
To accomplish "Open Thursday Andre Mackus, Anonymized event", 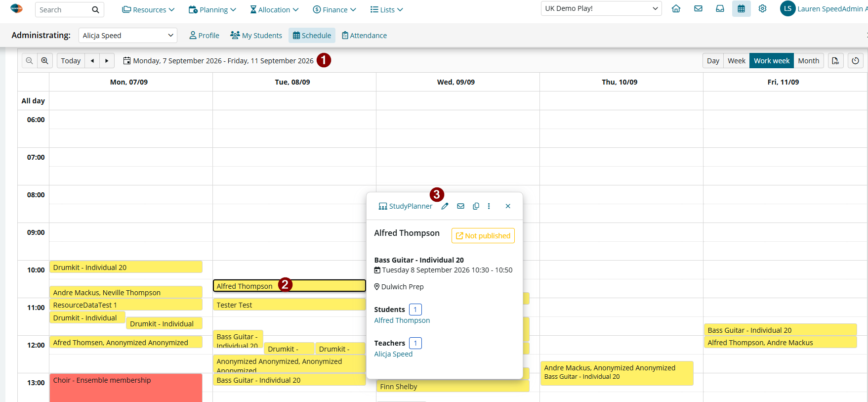I will pyautogui.click(x=617, y=373).
